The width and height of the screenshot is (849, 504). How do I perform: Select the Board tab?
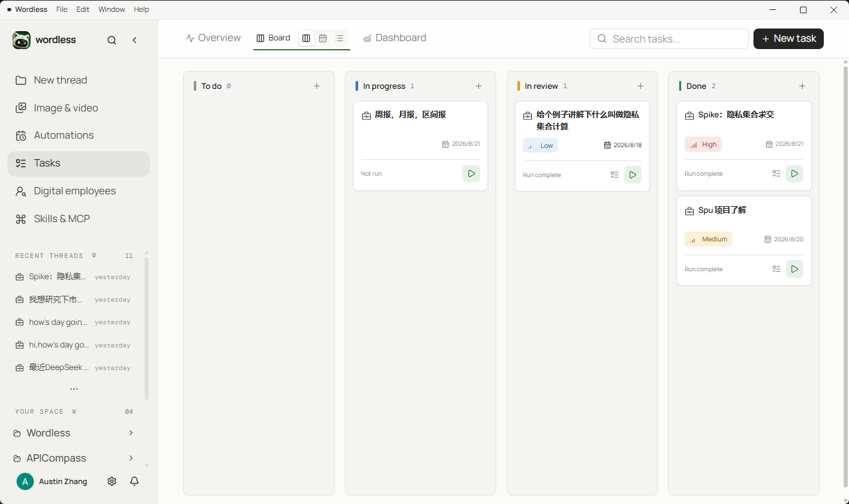pyautogui.click(x=273, y=38)
